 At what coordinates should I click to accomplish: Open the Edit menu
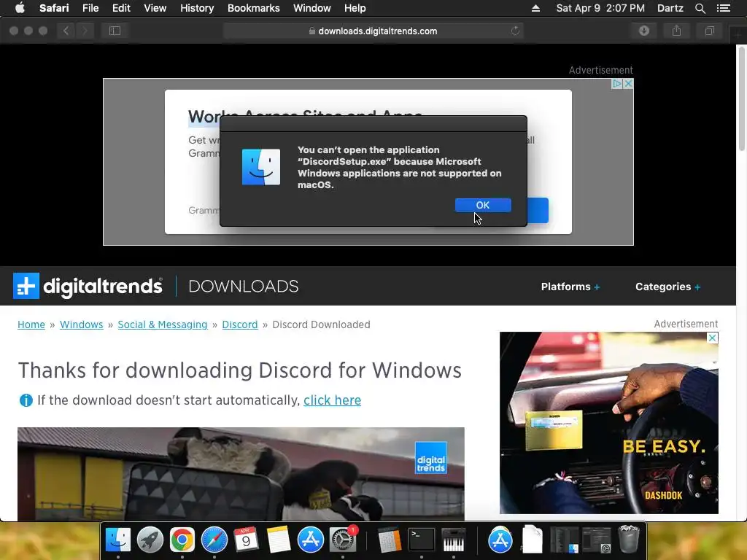click(x=121, y=8)
